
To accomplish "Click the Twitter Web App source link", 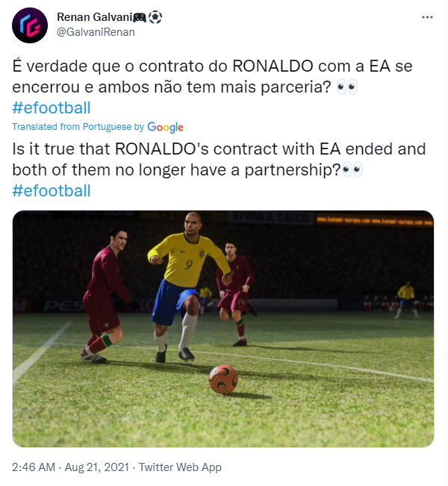I will [x=181, y=467].
